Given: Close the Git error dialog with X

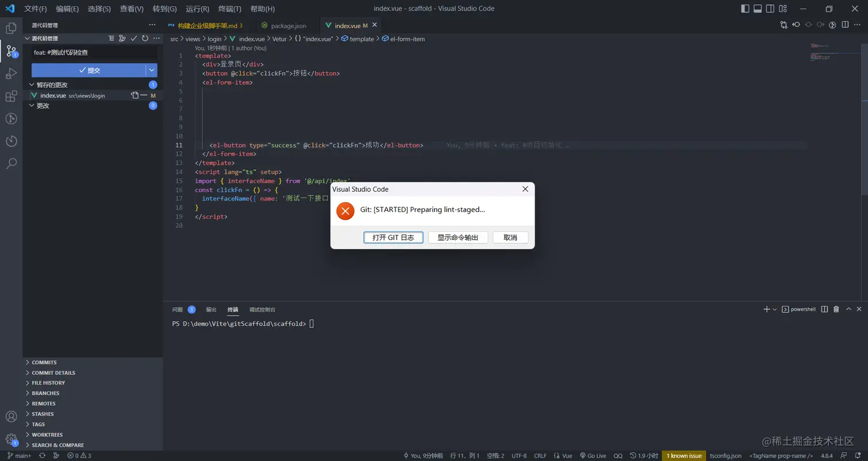Looking at the screenshot, I should tap(525, 189).
